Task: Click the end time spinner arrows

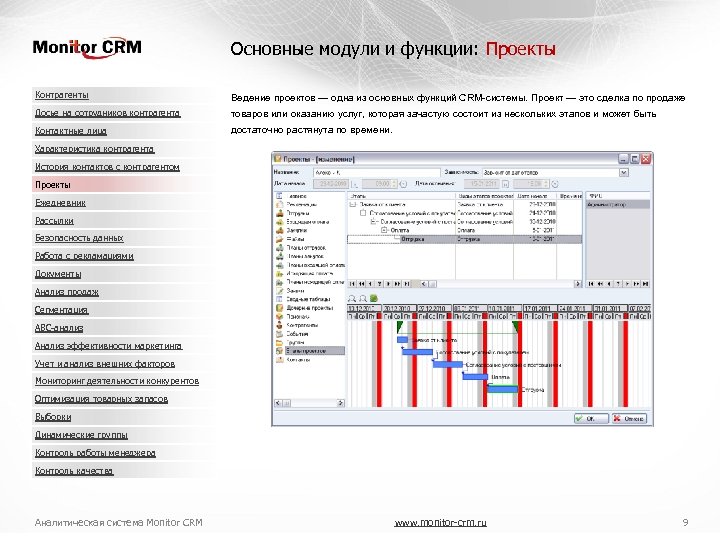Action: 546,184
